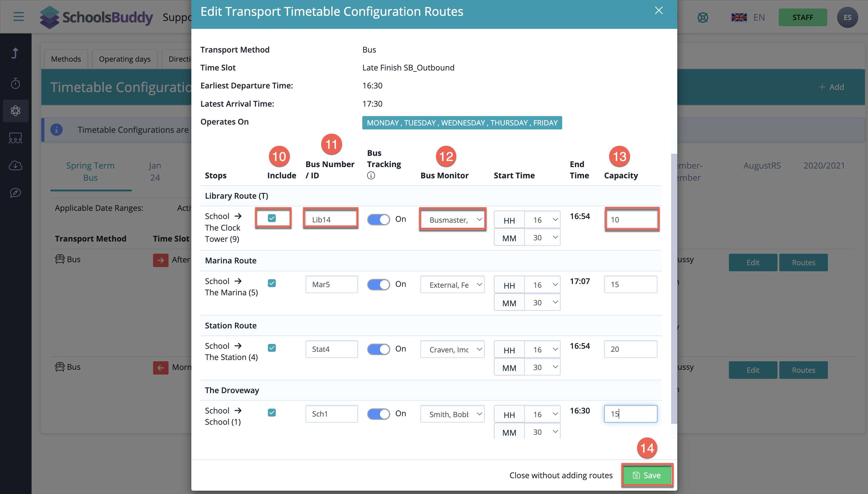Open the cloud download sidebar icon
This screenshot has height=494, width=868.
coord(15,166)
